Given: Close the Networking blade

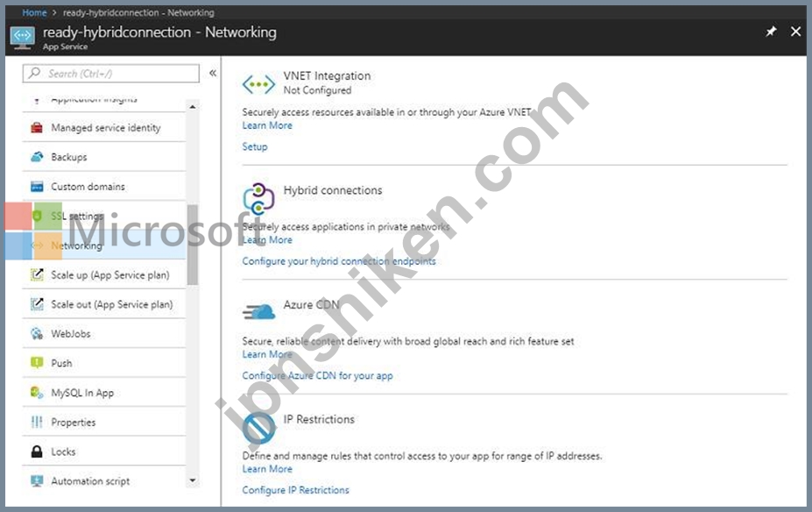Looking at the screenshot, I should click(796, 32).
